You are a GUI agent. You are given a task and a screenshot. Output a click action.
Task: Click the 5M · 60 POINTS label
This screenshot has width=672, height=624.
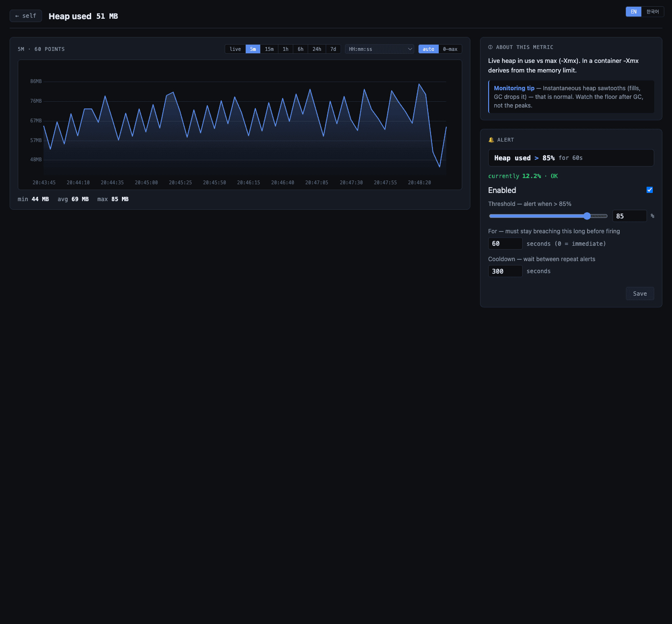(x=41, y=49)
